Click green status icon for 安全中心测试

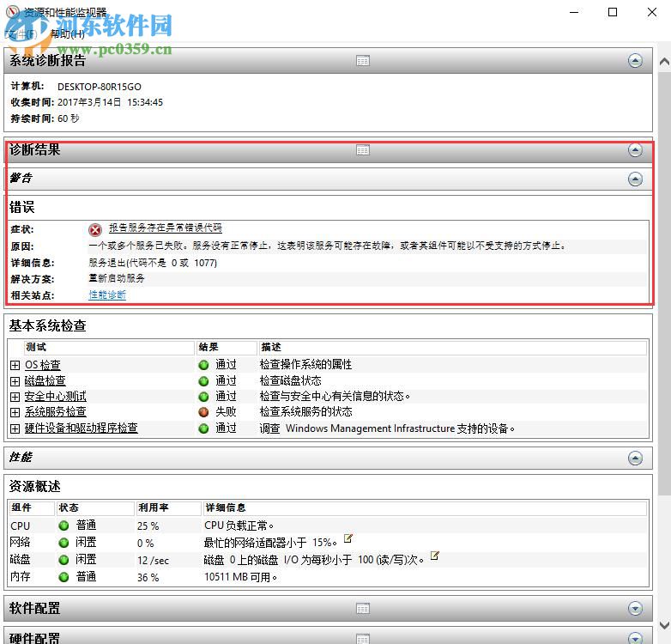coord(203,397)
